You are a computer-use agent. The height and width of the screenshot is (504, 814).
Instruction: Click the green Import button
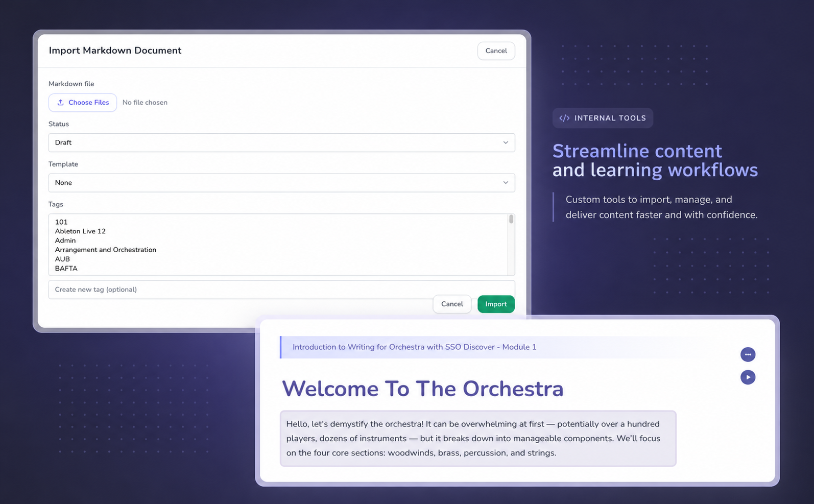496,304
